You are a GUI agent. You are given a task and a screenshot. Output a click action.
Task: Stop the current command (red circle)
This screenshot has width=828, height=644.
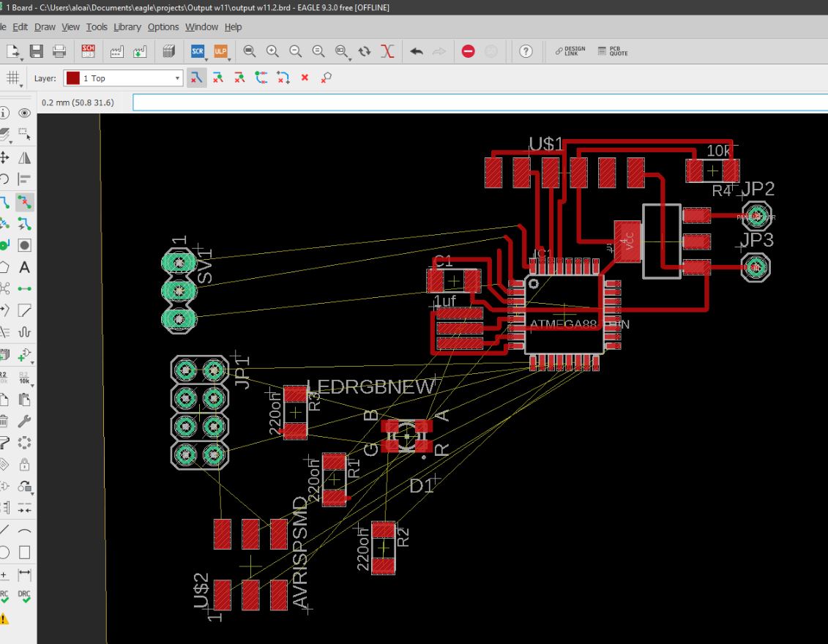coord(468,51)
